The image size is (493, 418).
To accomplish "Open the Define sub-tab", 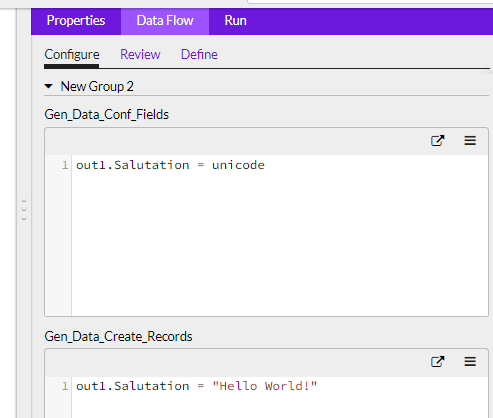I will 199,54.
